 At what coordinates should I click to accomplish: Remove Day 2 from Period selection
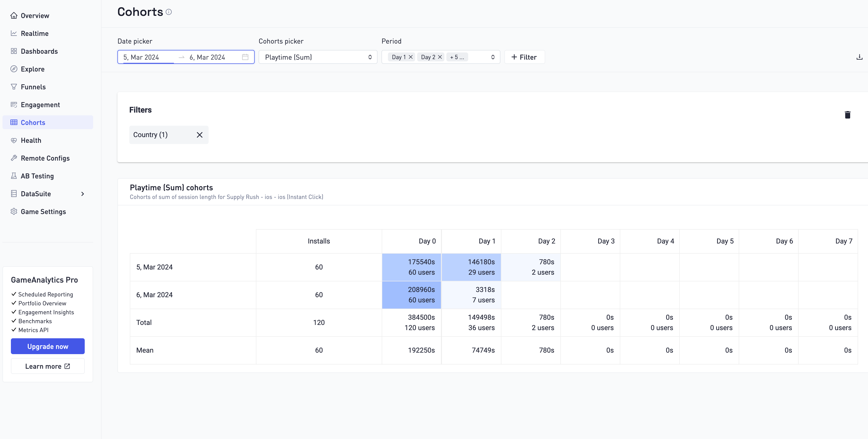click(x=440, y=57)
